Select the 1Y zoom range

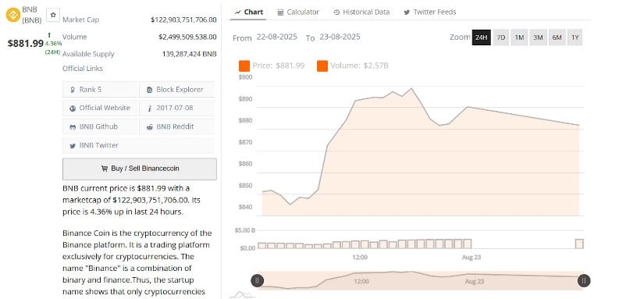pos(575,37)
